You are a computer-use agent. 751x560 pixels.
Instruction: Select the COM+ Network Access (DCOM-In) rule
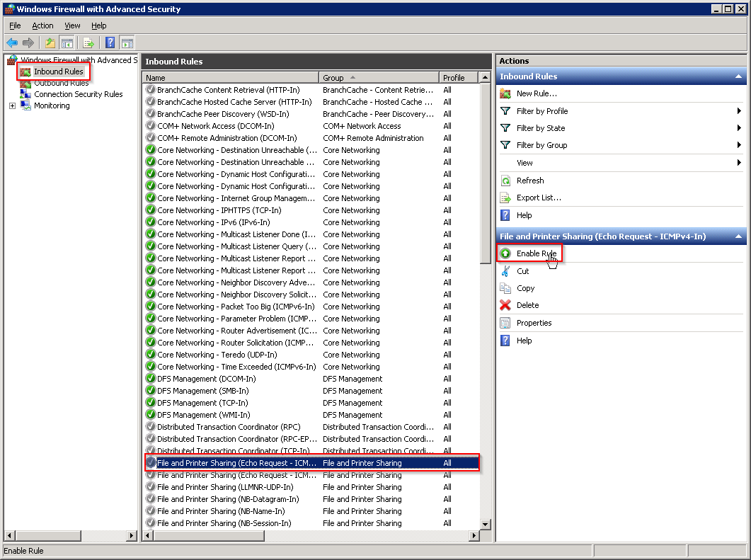click(x=311, y=126)
